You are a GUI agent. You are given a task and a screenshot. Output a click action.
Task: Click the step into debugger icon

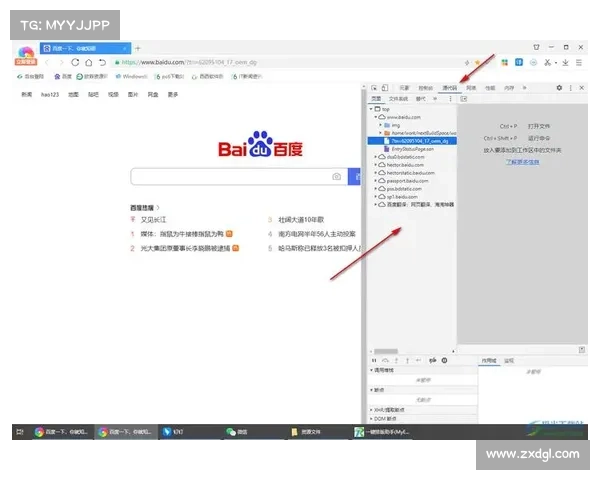(x=396, y=360)
